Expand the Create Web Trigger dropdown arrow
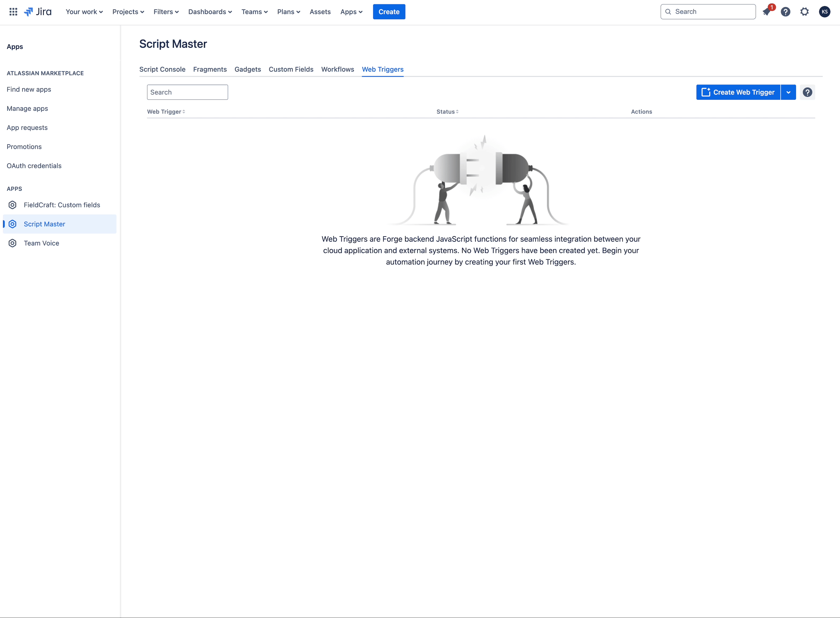 (x=788, y=92)
